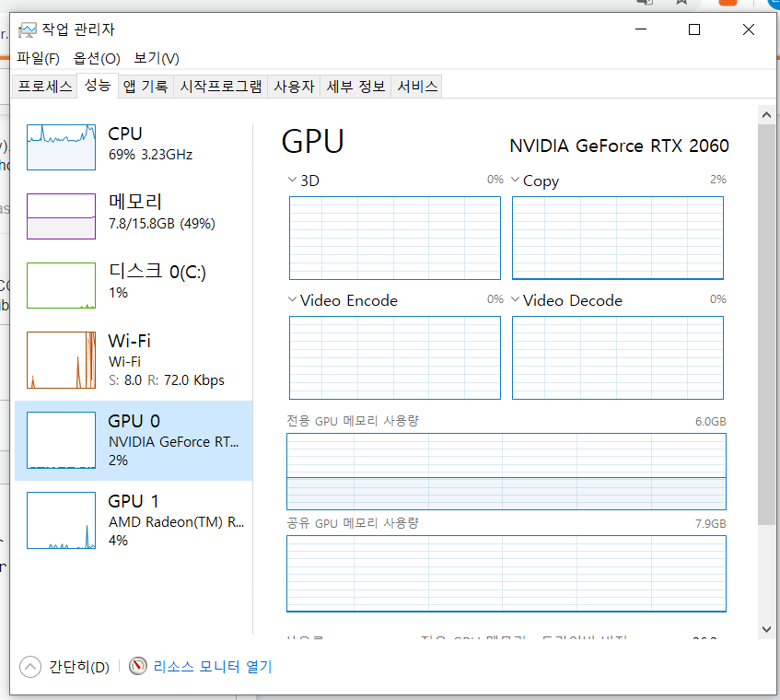Click the Video Encode usage graph
The height and width of the screenshot is (700, 780).
pyautogui.click(x=395, y=357)
